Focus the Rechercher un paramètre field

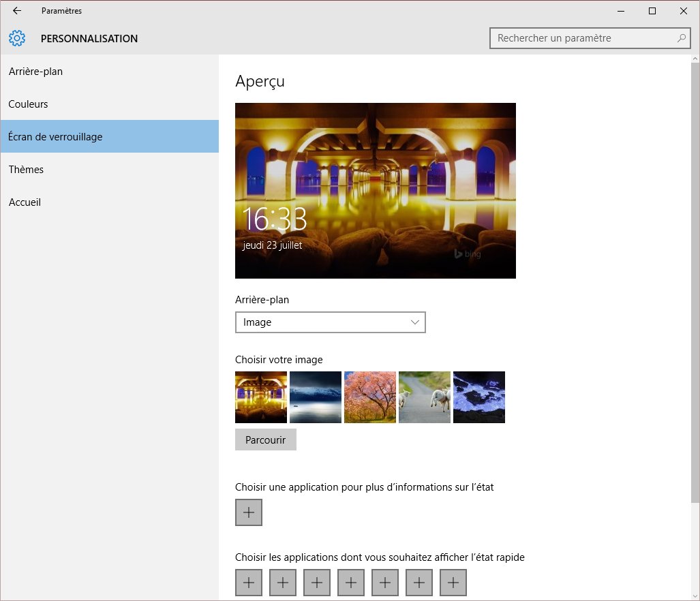(x=583, y=39)
